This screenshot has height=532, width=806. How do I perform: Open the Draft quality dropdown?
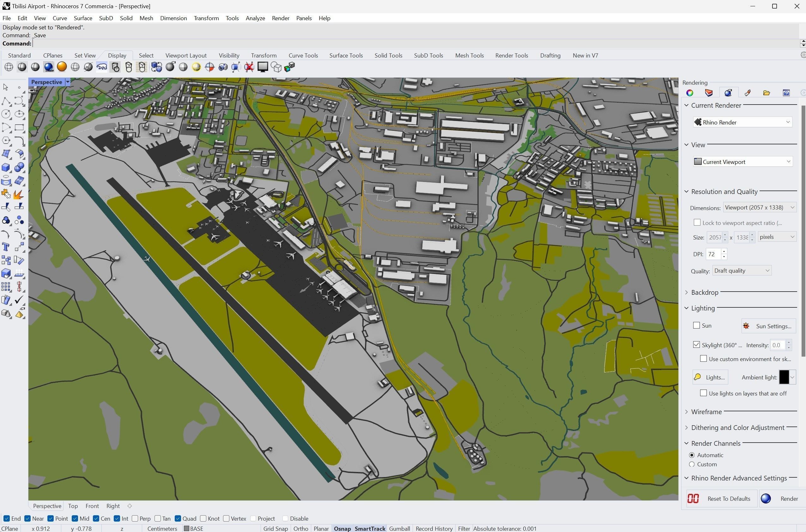(x=742, y=270)
